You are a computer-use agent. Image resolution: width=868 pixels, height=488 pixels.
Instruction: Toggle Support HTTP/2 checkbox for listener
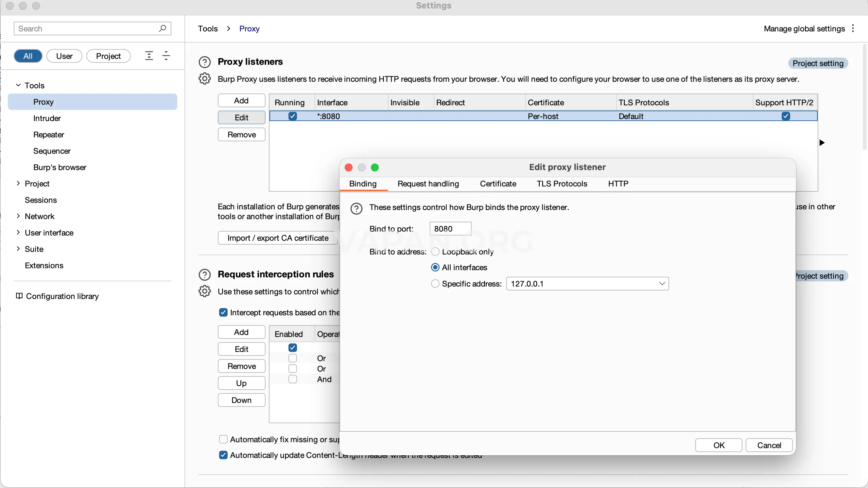[x=786, y=116]
